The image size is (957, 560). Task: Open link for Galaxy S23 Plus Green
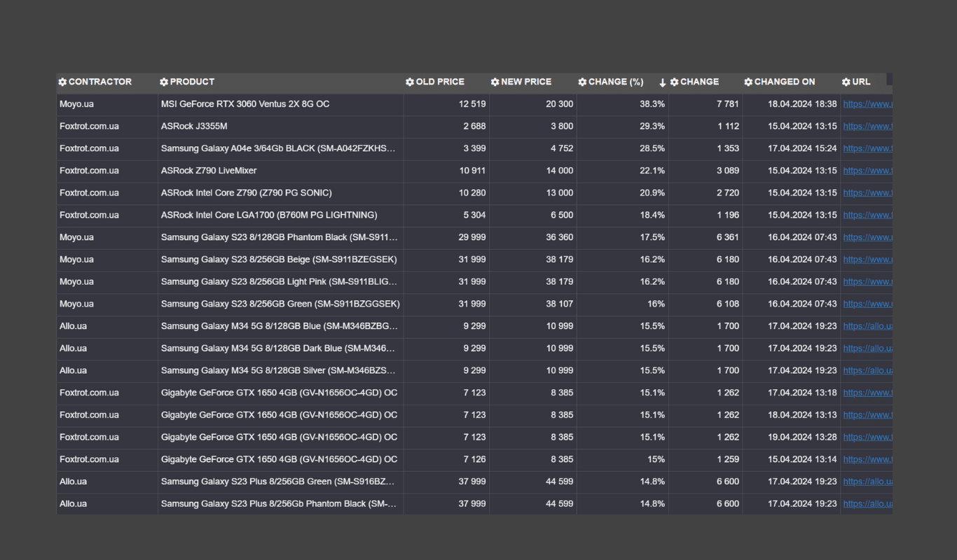pyautogui.click(x=867, y=482)
